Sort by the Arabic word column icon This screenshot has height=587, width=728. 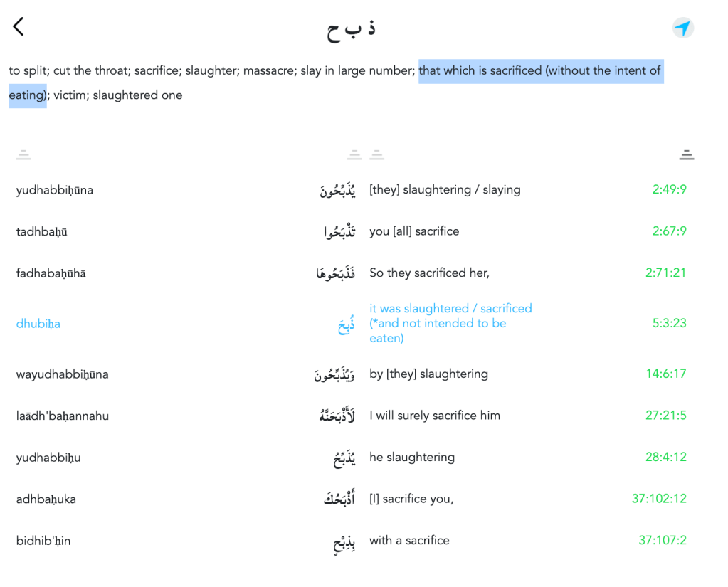pos(354,154)
